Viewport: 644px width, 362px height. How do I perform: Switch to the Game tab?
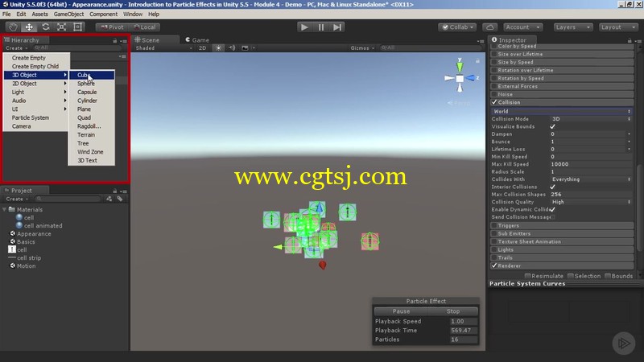click(x=197, y=40)
